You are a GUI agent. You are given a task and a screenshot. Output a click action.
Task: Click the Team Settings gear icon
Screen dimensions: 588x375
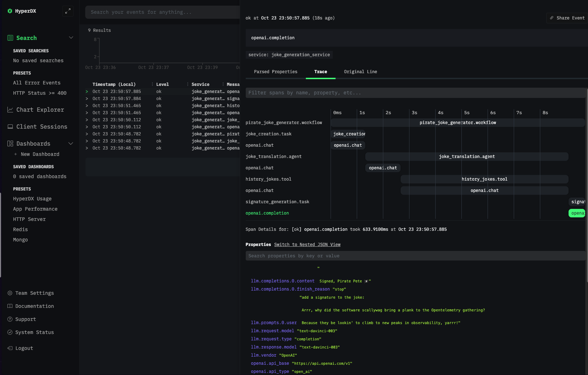10,293
